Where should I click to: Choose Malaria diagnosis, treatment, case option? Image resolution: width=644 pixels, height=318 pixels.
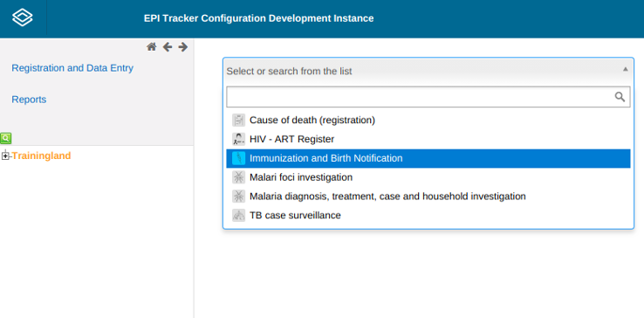[428, 197]
